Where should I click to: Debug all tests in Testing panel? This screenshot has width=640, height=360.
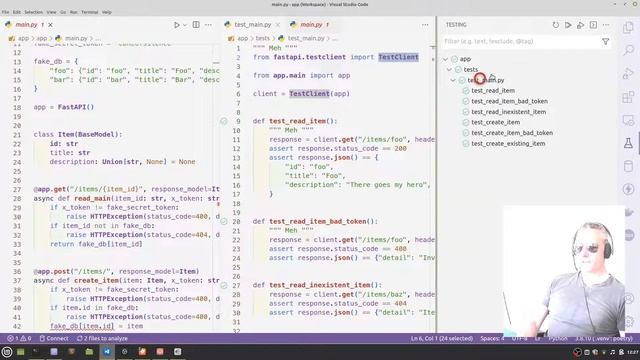[x=580, y=25]
